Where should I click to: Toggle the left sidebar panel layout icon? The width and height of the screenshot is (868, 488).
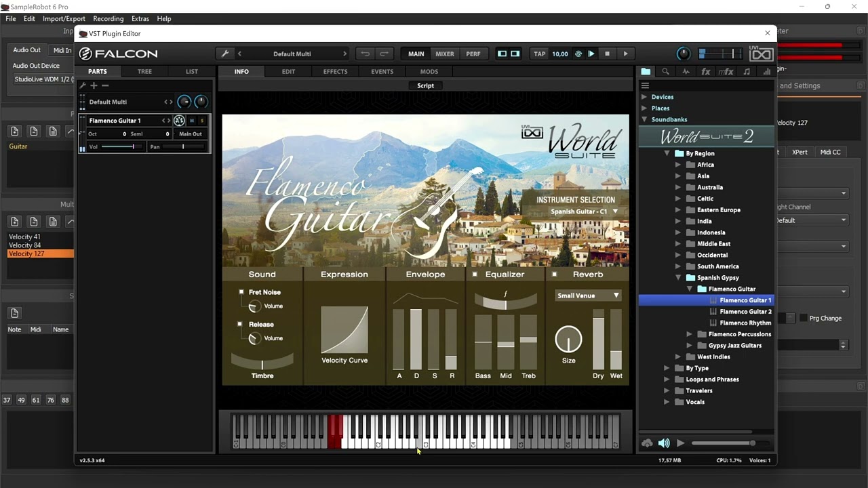502,54
